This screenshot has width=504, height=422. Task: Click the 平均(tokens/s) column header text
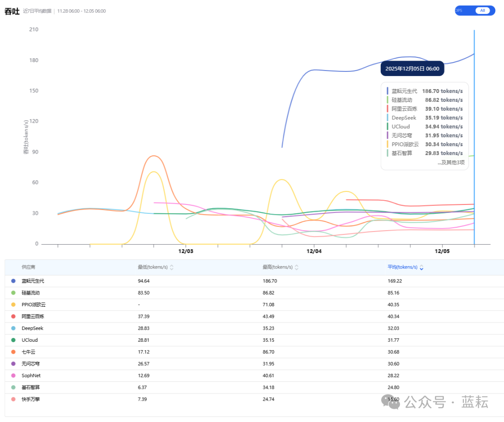[x=402, y=267]
